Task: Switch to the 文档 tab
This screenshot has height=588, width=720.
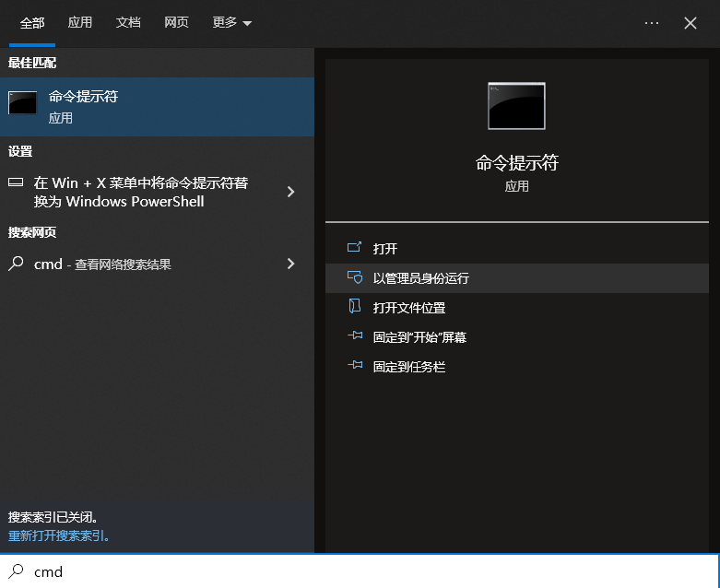Action: (128, 23)
